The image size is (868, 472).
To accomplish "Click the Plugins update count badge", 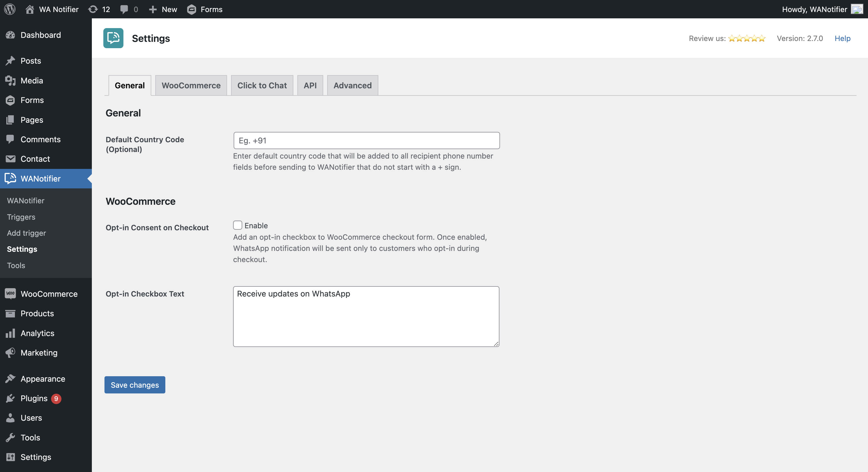I will tap(56, 398).
